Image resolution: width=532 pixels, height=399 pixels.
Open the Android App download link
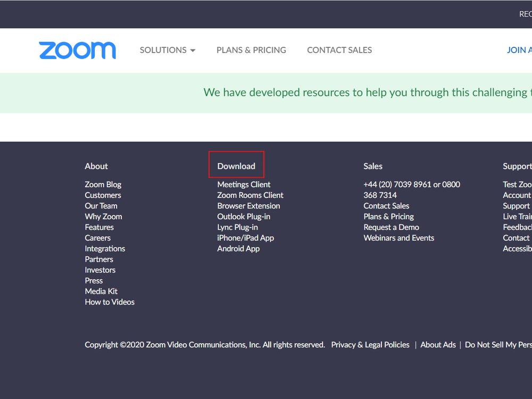[x=238, y=248]
